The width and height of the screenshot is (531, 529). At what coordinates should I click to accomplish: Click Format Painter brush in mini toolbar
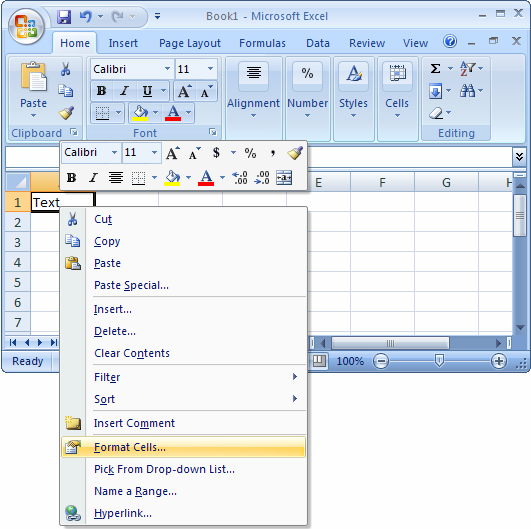(295, 153)
